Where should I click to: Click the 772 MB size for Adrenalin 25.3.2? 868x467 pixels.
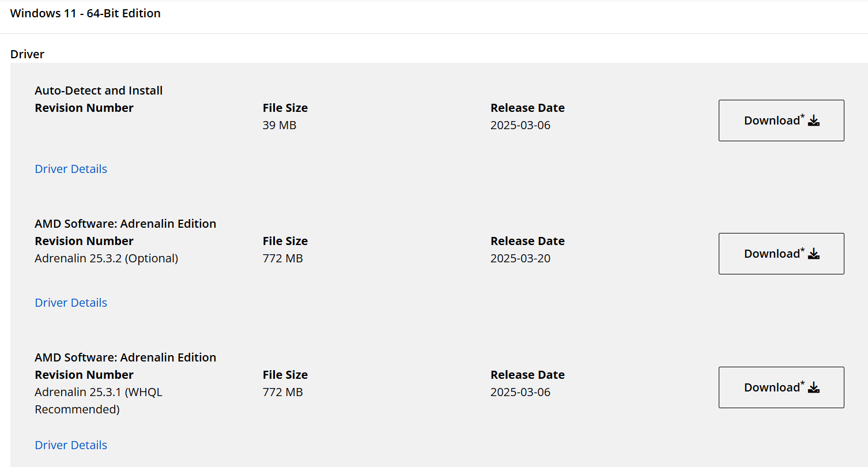pos(282,258)
